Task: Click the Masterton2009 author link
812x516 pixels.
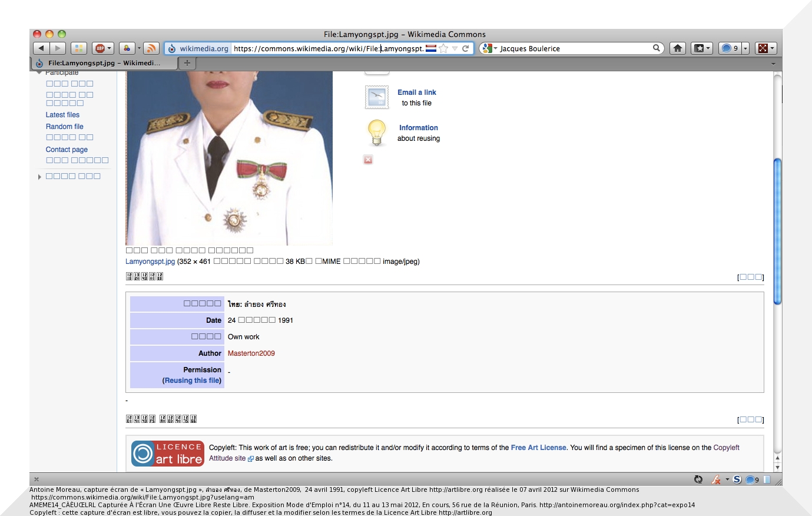Action: pyautogui.click(x=251, y=353)
